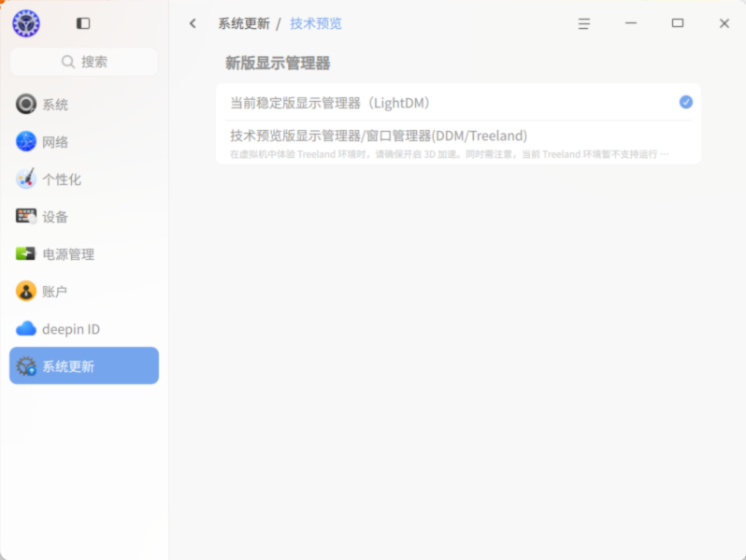Click the Treeland 3D 加速 description text
746x560 pixels.
point(450,154)
